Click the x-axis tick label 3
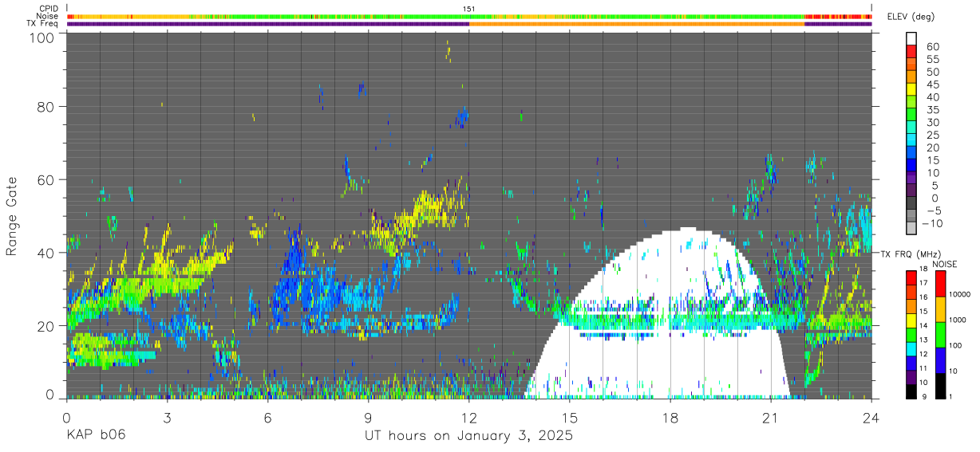Screen dimensions: 980x452 (168, 417)
